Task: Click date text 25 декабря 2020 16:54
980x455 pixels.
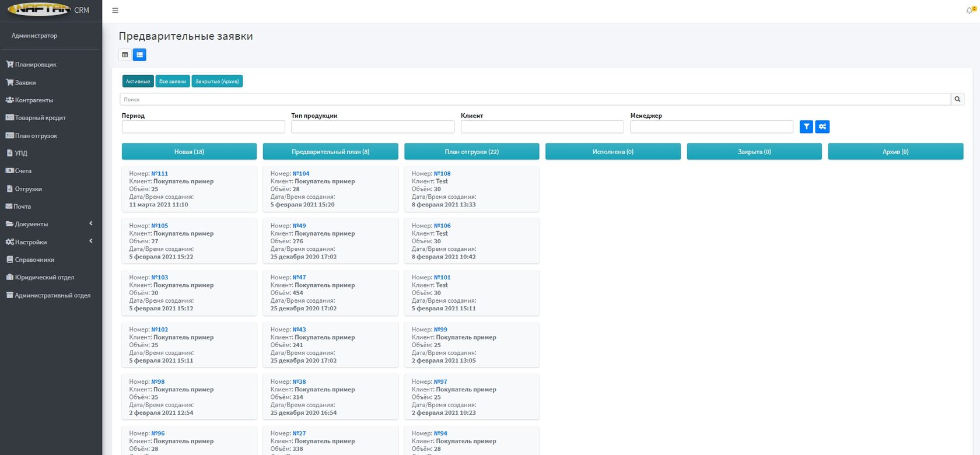Action: (x=303, y=413)
